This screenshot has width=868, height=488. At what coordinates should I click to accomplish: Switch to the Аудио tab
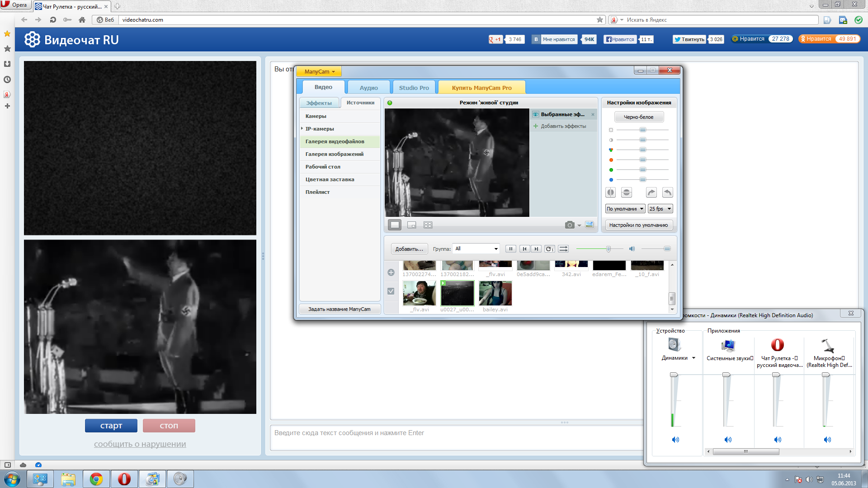coord(368,88)
